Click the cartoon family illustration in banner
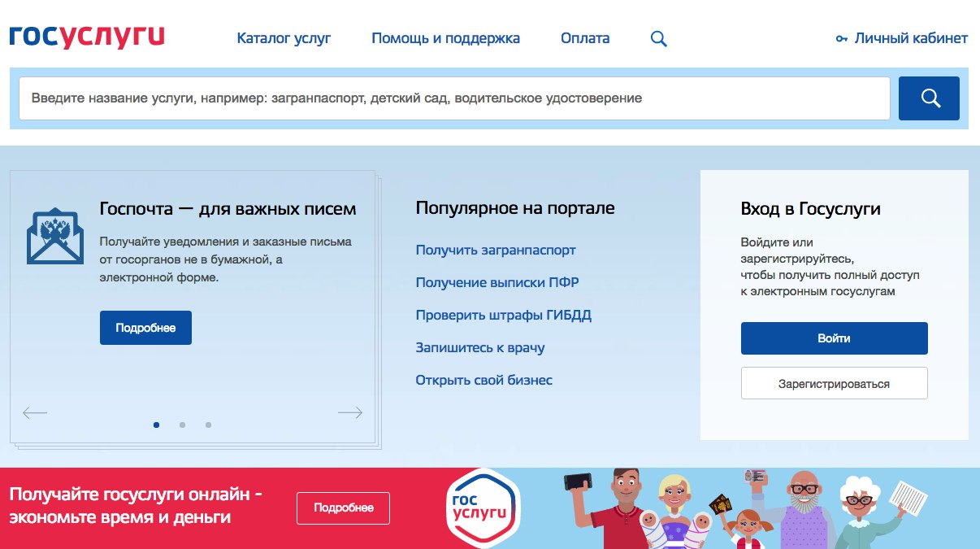Image resolution: width=980 pixels, height=549 pixels. coord(745,508)
